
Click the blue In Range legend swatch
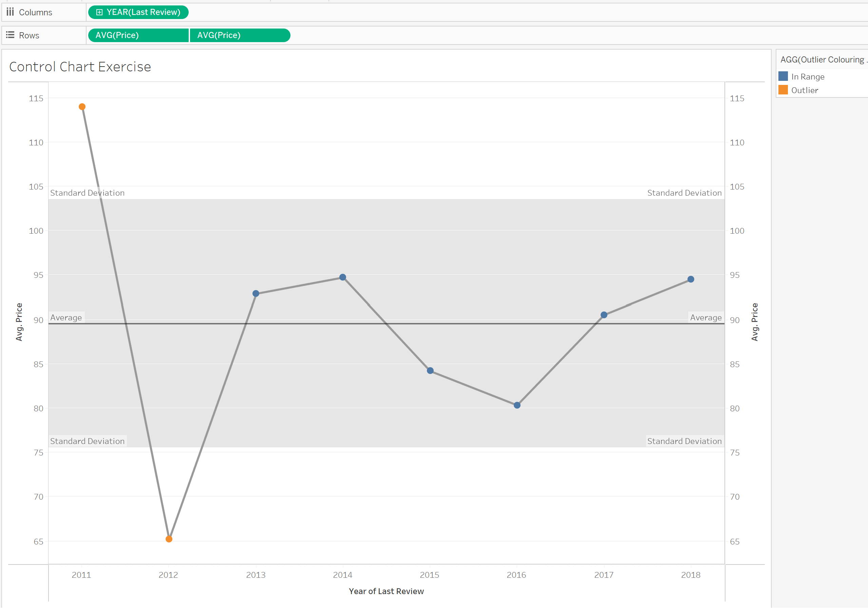pyautogui.click(x=783, y=76)
